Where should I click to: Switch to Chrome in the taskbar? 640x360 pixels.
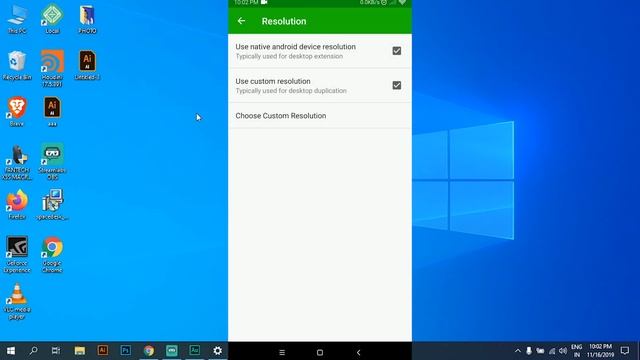pyautogui.click(x=149, y=351)
